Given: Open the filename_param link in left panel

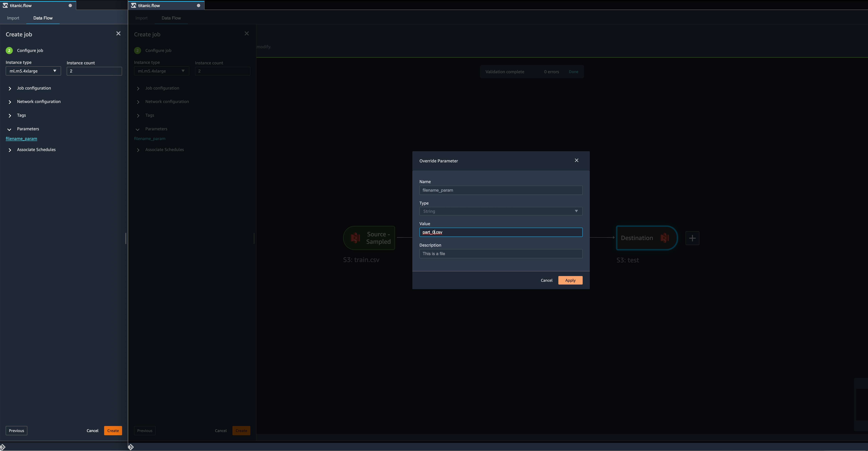Looking at the screenshot, I should click(x=21, y=138).
